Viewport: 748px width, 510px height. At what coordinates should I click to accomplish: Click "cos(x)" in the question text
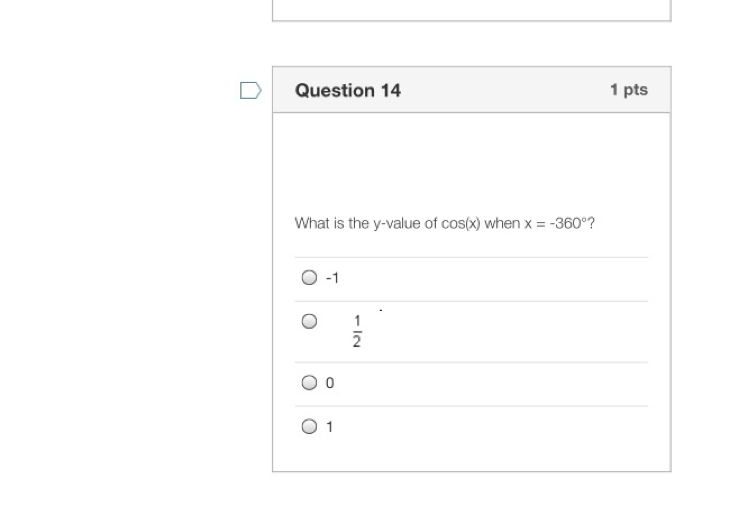[460, 223]
